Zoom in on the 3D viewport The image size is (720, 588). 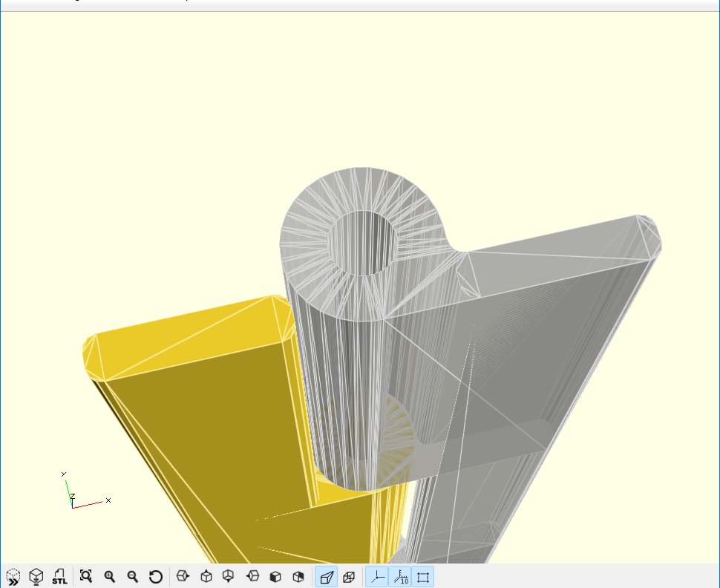pos(110,576)
